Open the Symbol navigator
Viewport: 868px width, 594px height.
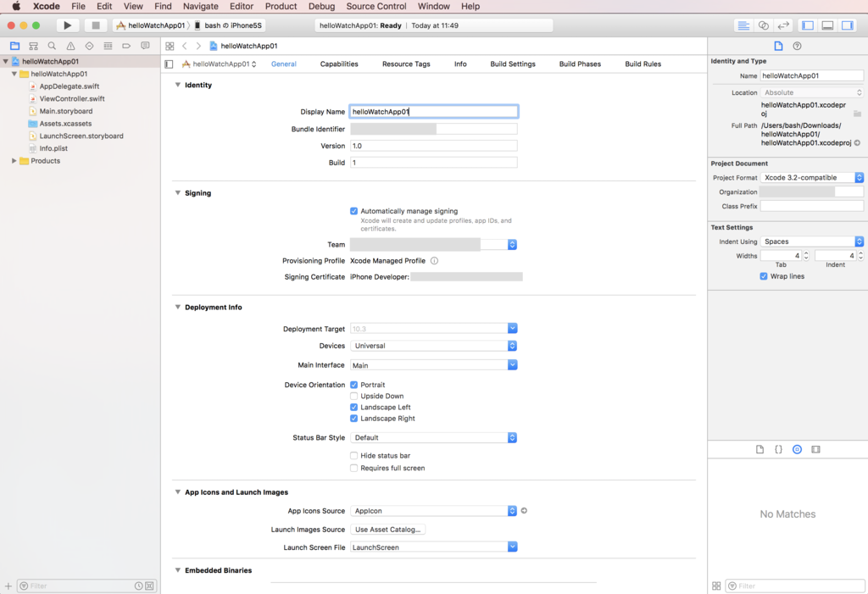(33, 46)
